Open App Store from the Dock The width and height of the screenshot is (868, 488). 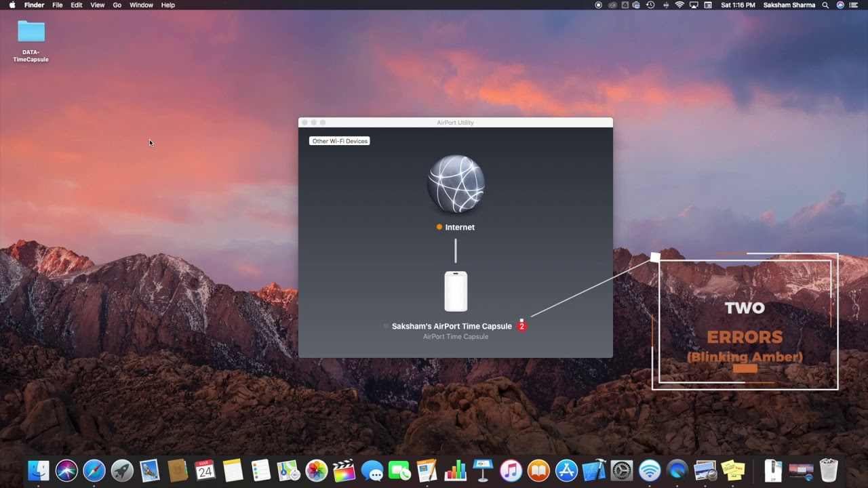(566, 470)
